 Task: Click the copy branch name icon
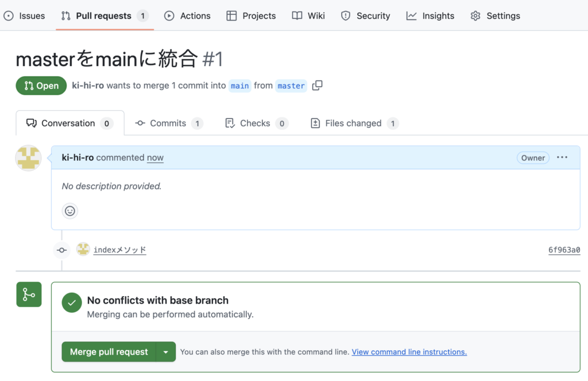pos(317,85)
